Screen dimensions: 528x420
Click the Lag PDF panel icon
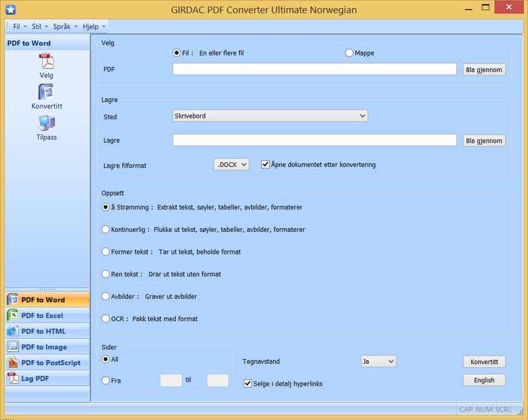coord(13,378)
